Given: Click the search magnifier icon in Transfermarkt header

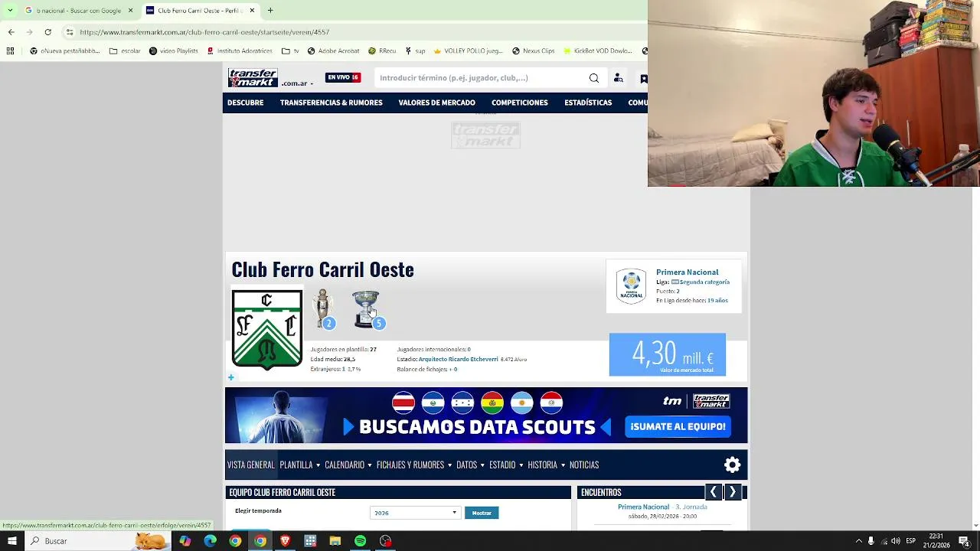Looking at the screenshot, I should click(594, 78).
